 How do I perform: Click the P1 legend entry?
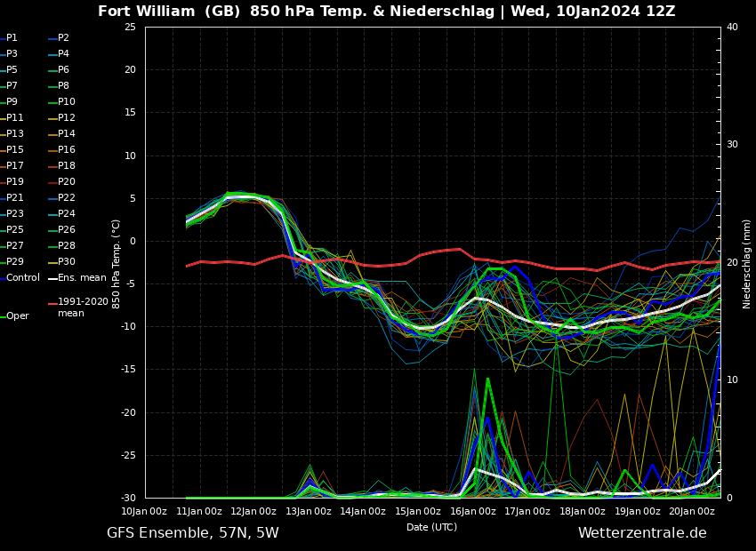click(12, 38)
